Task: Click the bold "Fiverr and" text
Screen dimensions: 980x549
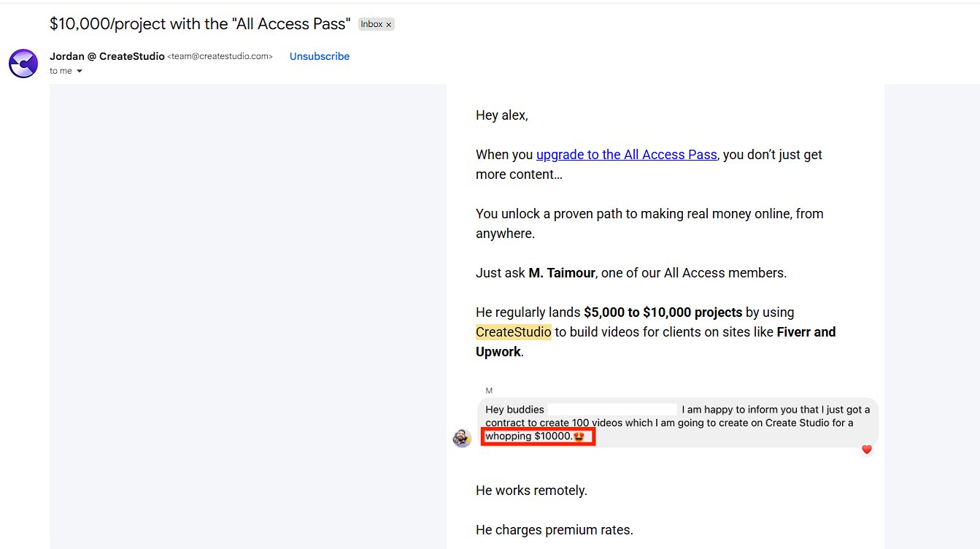Action: tap(806, 332)
